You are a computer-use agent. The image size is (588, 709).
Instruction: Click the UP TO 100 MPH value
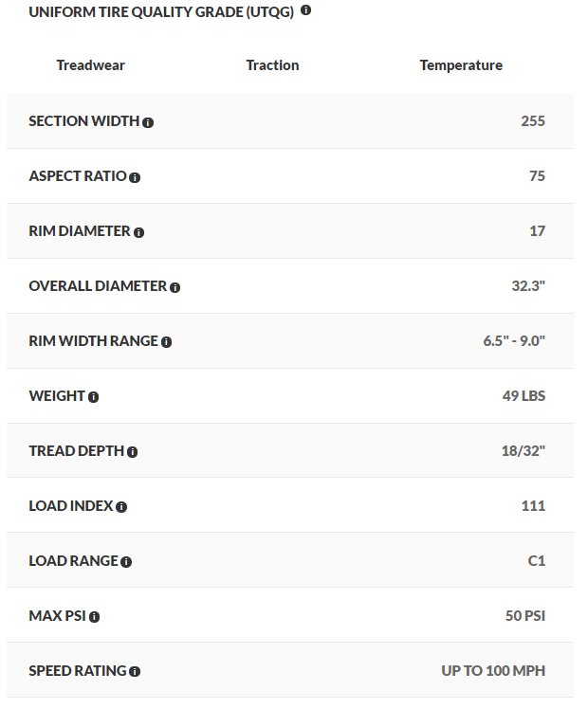(493, 670)
